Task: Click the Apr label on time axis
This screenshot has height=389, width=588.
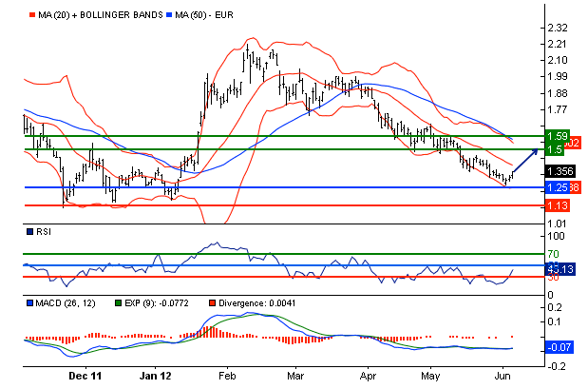Action: [x=368, y=376]
